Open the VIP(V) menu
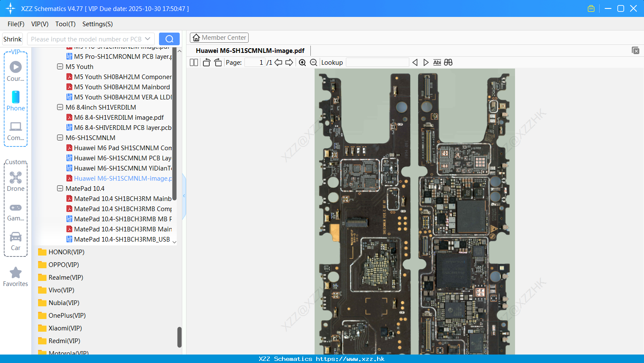This screenshot has width=644, height=363. 40,24
